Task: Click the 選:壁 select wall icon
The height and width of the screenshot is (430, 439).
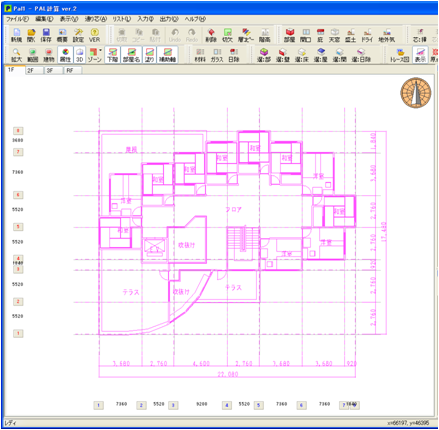Action: point(283,55)
